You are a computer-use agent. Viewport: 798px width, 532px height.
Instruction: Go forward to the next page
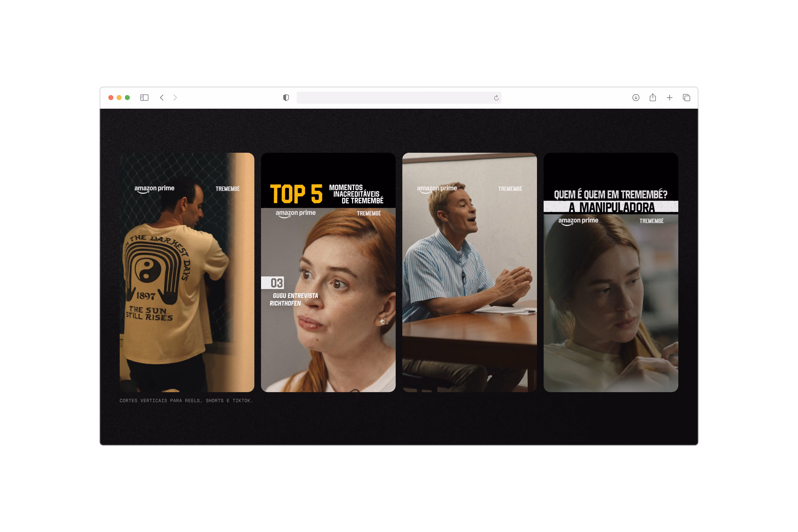[175, 98]
